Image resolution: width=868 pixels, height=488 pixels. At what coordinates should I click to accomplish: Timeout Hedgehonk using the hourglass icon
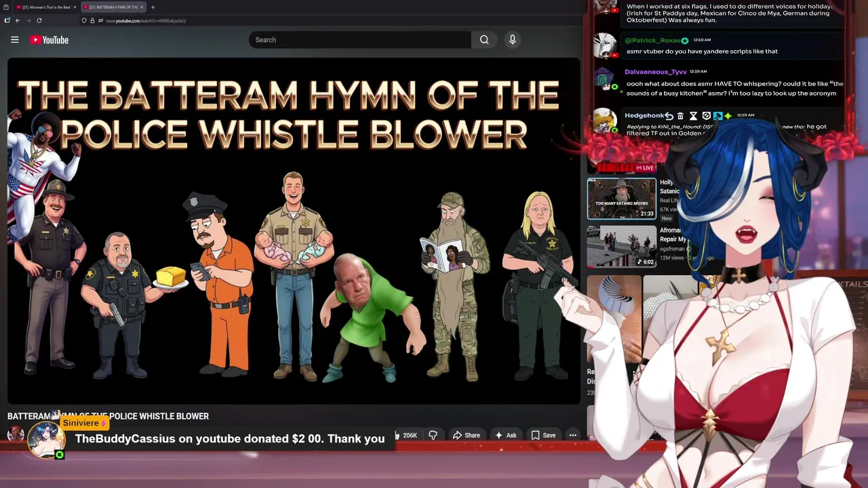[x=693, y=116]
